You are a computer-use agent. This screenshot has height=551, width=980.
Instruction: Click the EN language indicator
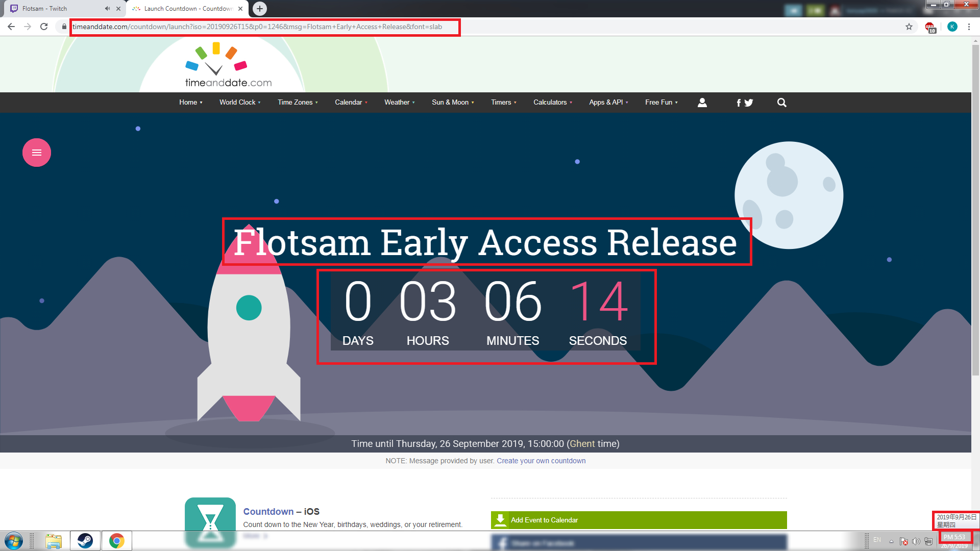(877, 540)
